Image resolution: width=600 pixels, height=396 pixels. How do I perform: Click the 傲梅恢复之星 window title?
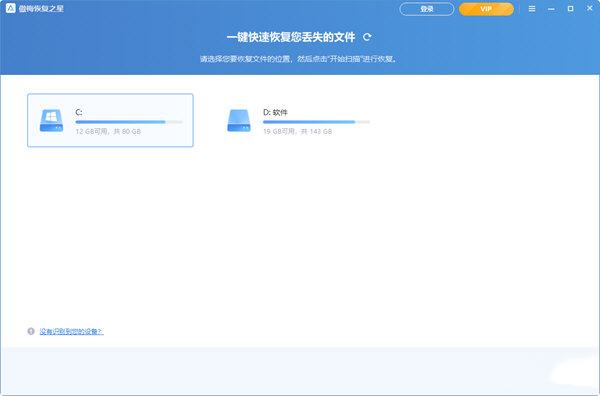(x=41, y=8)
